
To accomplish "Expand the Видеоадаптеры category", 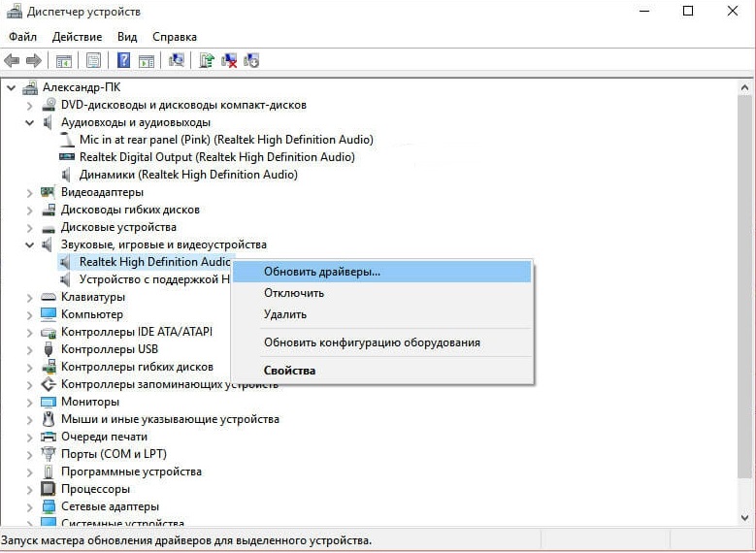I will [x=29, y=192].
